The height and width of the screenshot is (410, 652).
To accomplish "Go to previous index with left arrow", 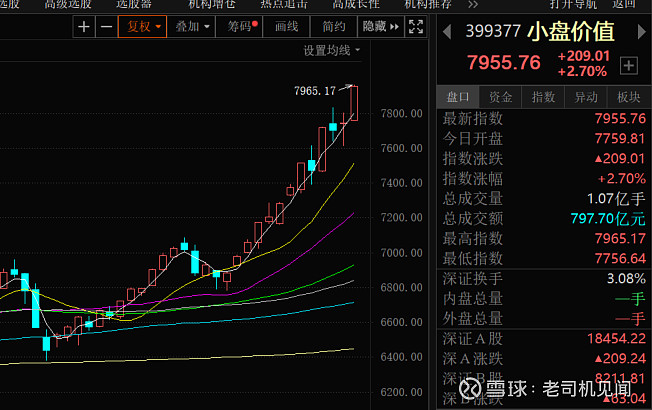I will (x=447, y=32).
